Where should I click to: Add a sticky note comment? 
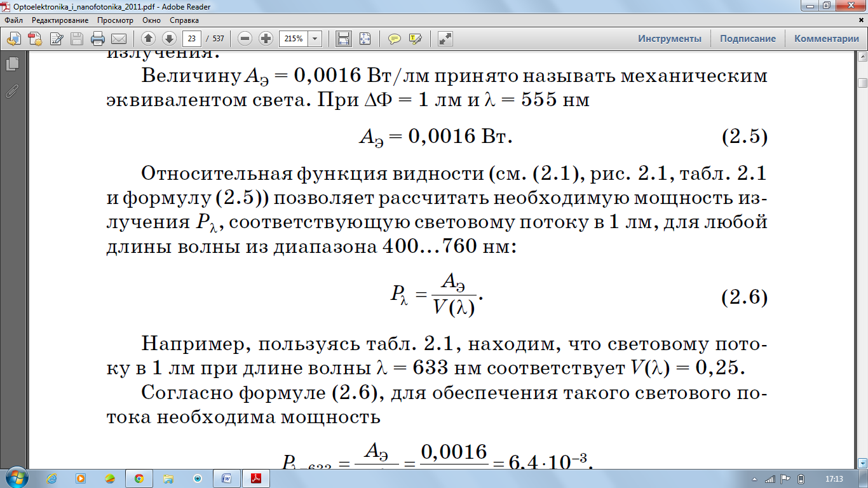395,39
